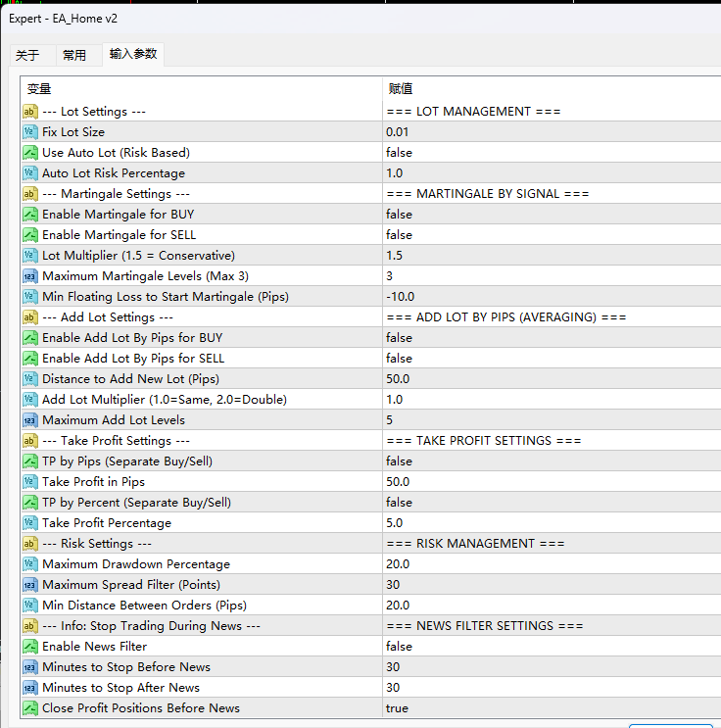Switch to the 常用 tab
721x728 pixels.
tap(73, 56)
